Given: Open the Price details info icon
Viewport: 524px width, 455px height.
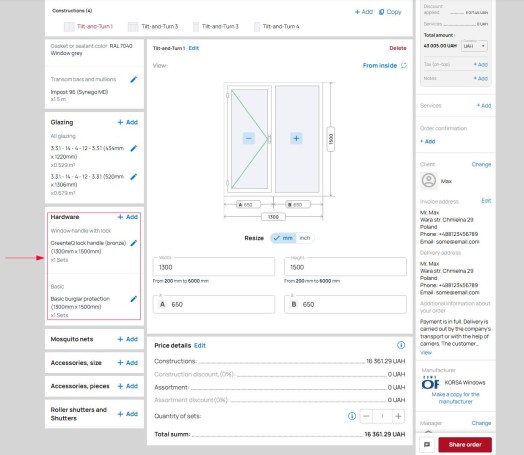Looking at the screenshot, I should point(401,345).
